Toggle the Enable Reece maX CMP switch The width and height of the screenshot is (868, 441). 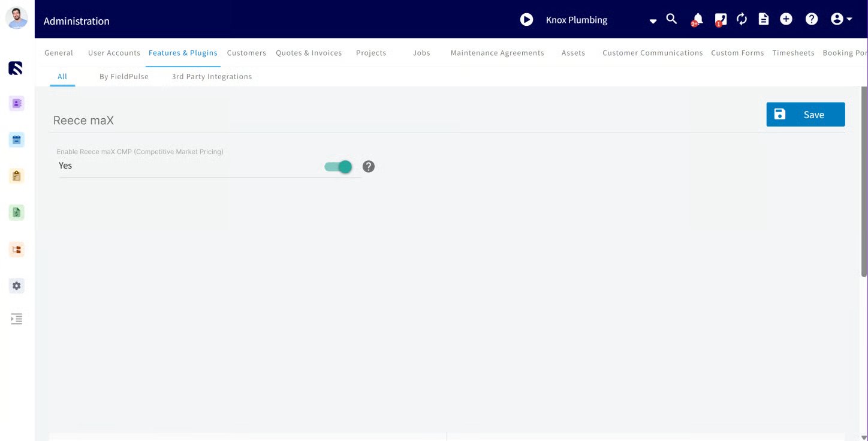339,167
